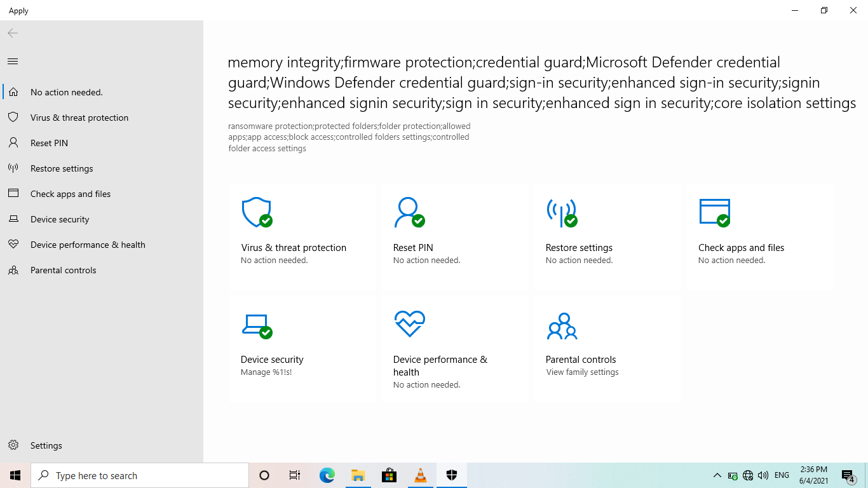Open Microsoft Edge from the taskbar
Screen dimensions: 868x488
[327, 475]
